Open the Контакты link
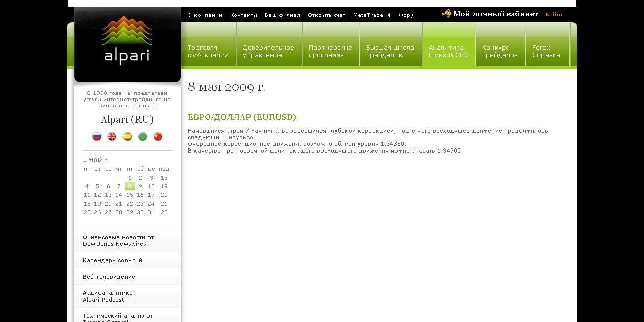This screenshot has width=644, height=322. [x=243, y=15]
